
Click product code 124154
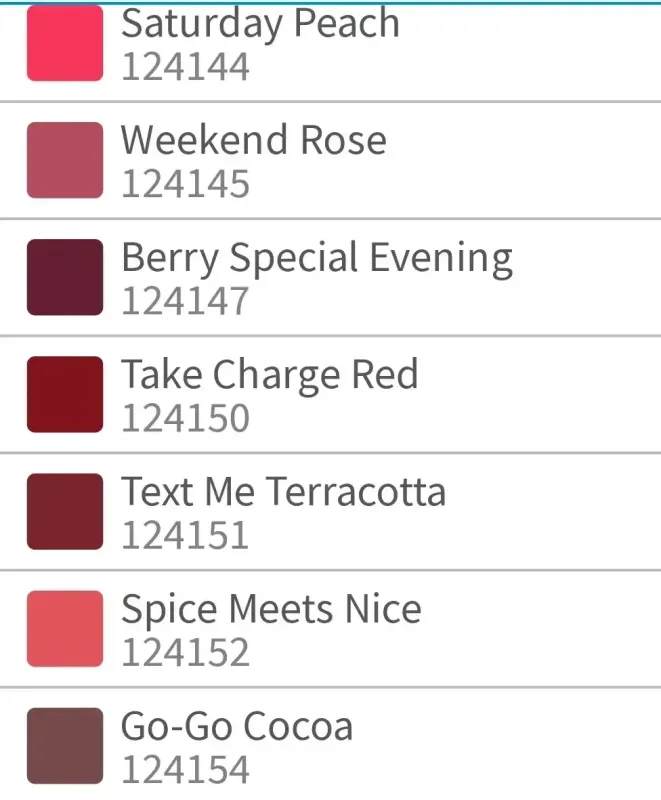186,769
